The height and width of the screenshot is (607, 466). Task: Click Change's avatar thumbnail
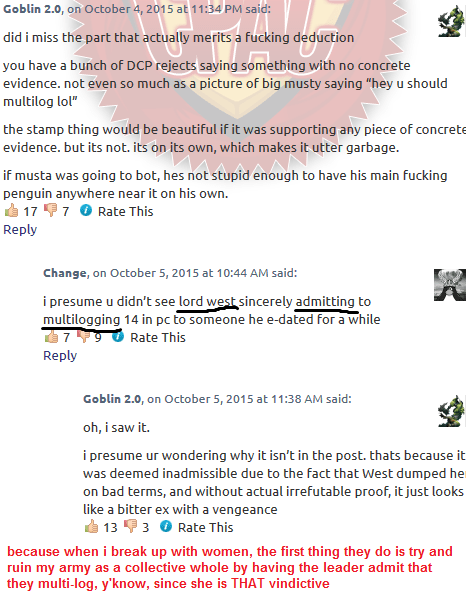pos(450,285)
